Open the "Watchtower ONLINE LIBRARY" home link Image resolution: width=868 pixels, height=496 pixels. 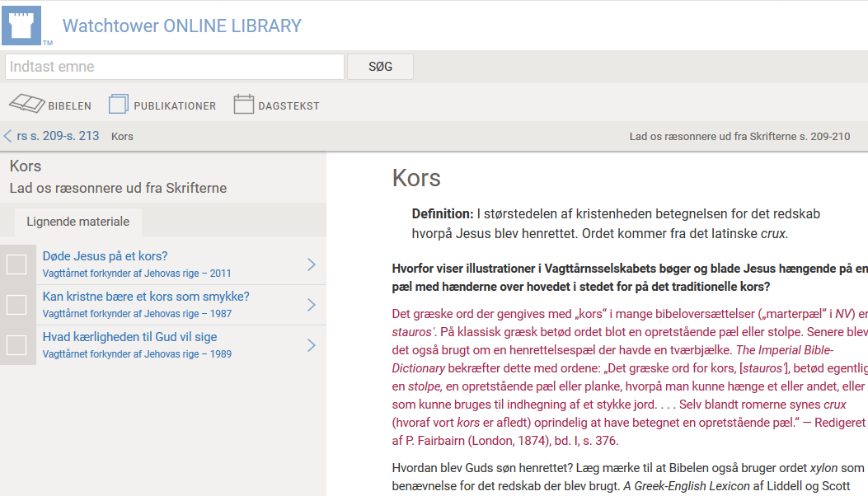pos(182,26)
